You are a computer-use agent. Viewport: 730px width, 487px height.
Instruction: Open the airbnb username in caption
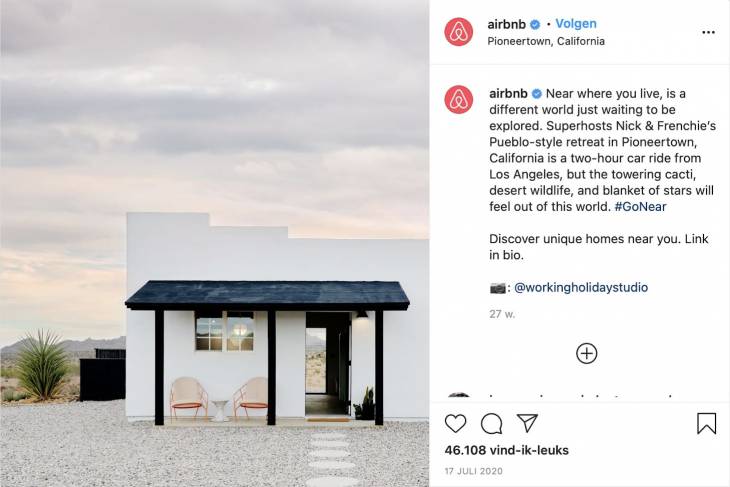coord(508,94)
